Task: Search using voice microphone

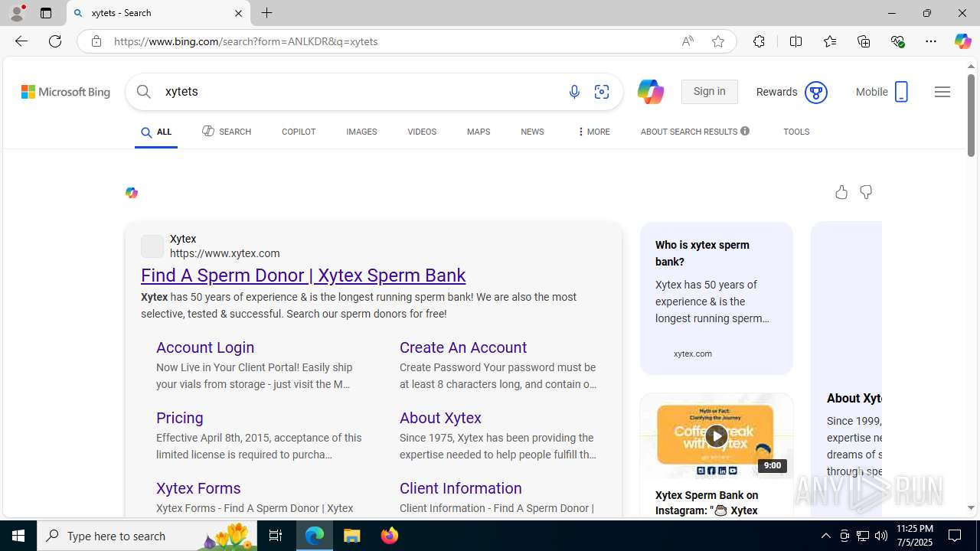Action: point(574,92)
